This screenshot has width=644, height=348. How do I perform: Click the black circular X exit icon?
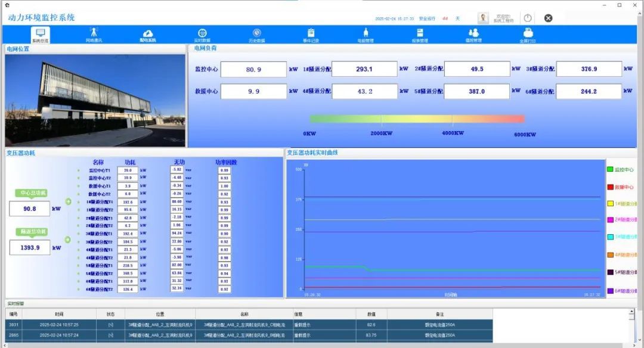(548, 18)
